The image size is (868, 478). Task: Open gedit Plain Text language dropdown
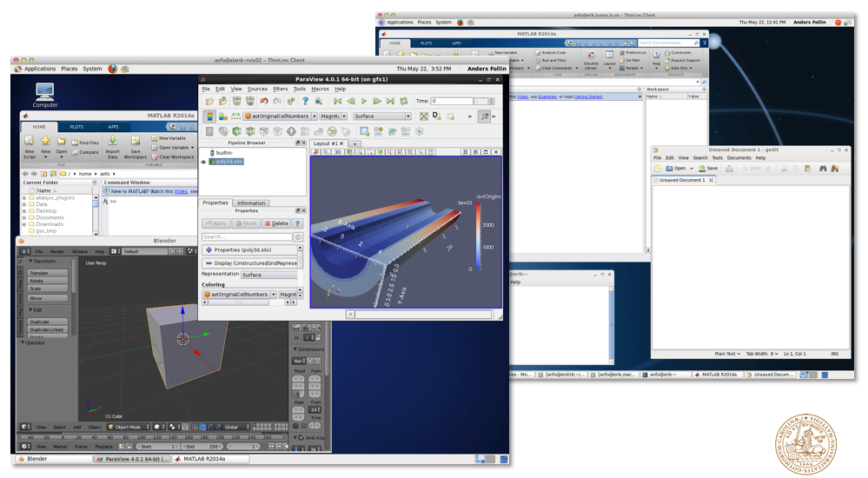click(727, 354)
